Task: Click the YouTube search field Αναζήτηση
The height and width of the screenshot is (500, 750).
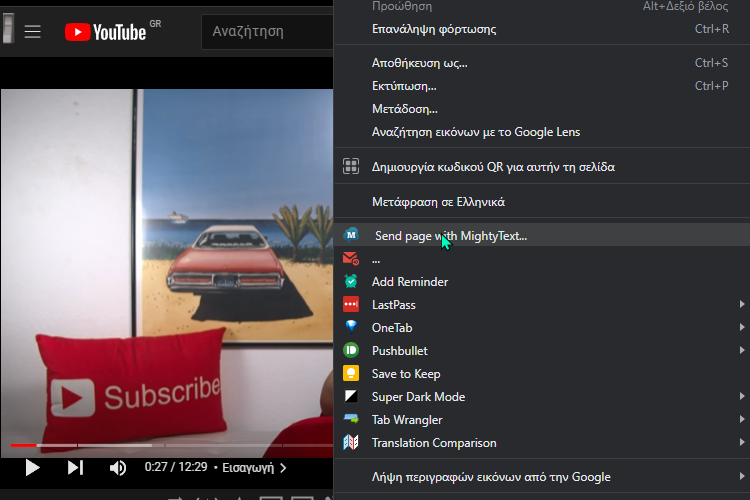Action: tap(267, 32)
